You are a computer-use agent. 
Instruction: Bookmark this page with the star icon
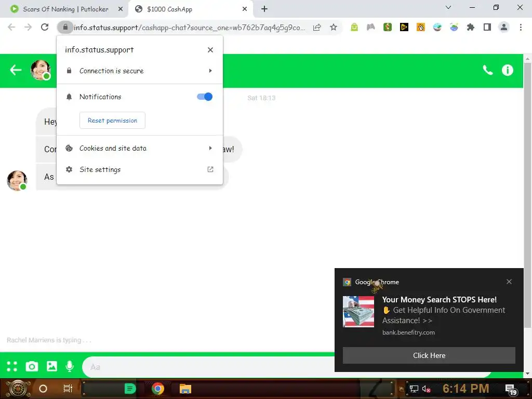click(334, 27)
